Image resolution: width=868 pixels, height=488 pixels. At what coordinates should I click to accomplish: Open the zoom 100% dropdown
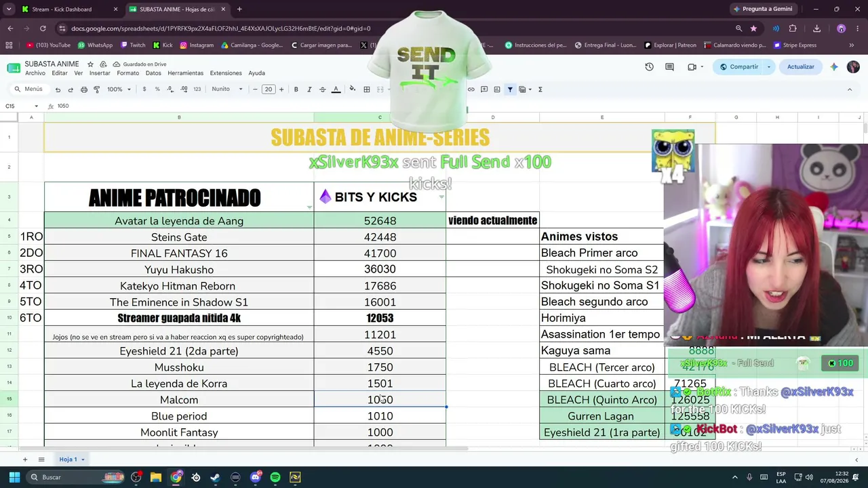point(119,89)
